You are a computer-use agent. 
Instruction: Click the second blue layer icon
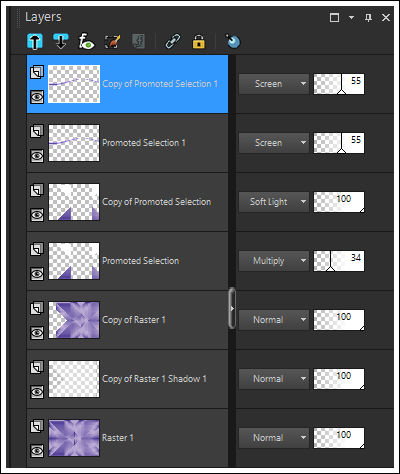[x=61, y=41]
